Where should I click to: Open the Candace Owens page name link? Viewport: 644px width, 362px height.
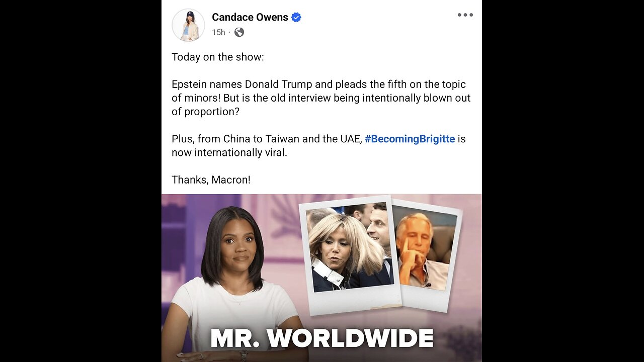250,17
